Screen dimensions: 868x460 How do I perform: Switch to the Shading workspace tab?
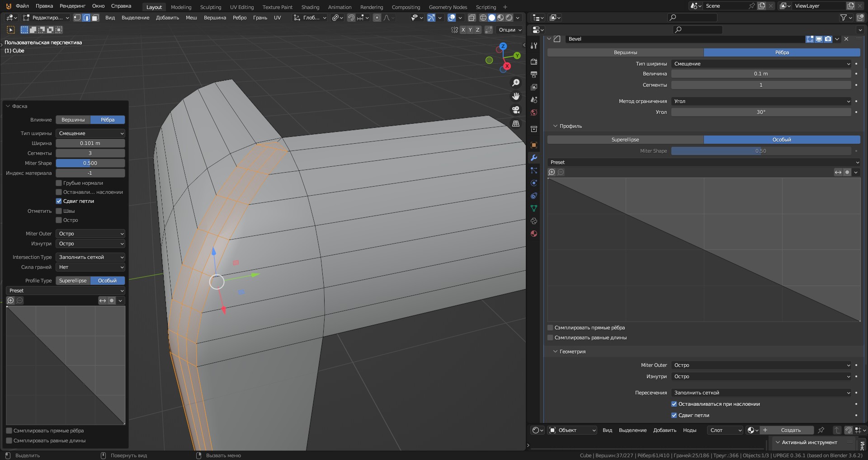point(310,7)
